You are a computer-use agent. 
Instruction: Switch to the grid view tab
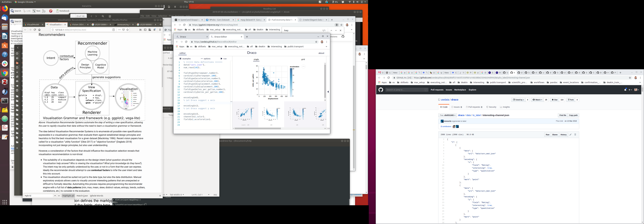[303, 59]
